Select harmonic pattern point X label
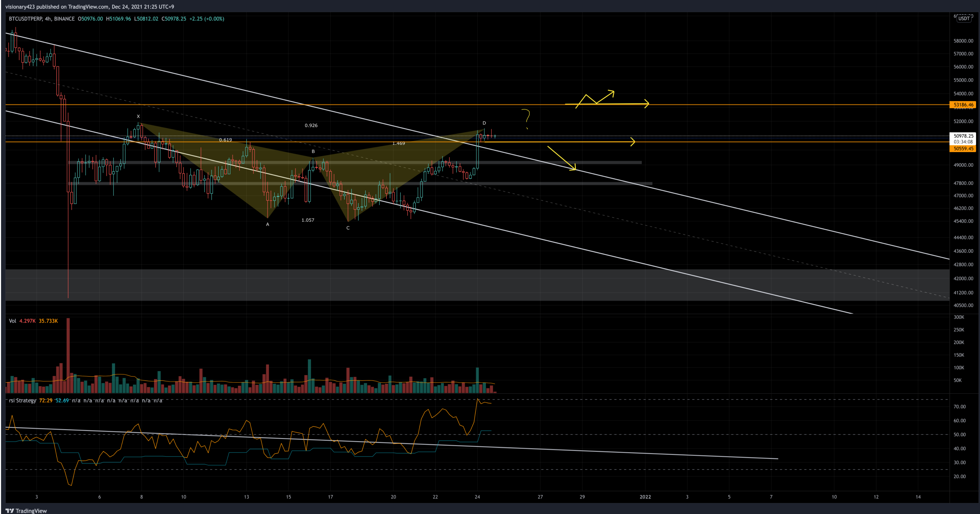980x514 pixels. click(138, 117)
